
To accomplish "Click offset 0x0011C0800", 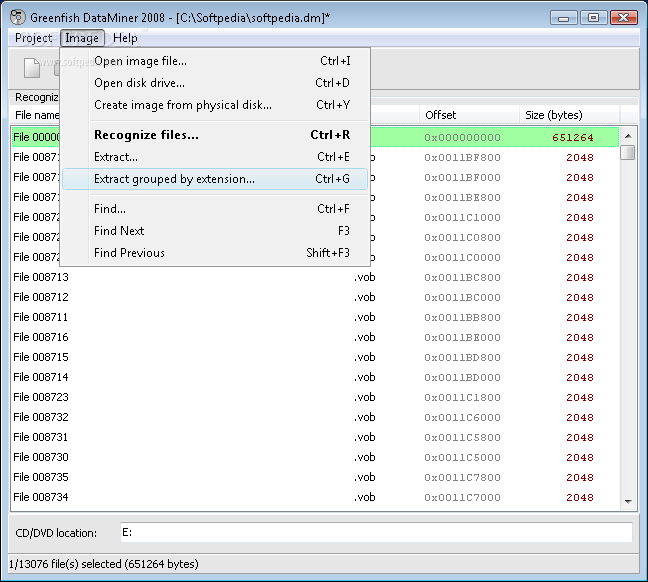I will (462, 238).
